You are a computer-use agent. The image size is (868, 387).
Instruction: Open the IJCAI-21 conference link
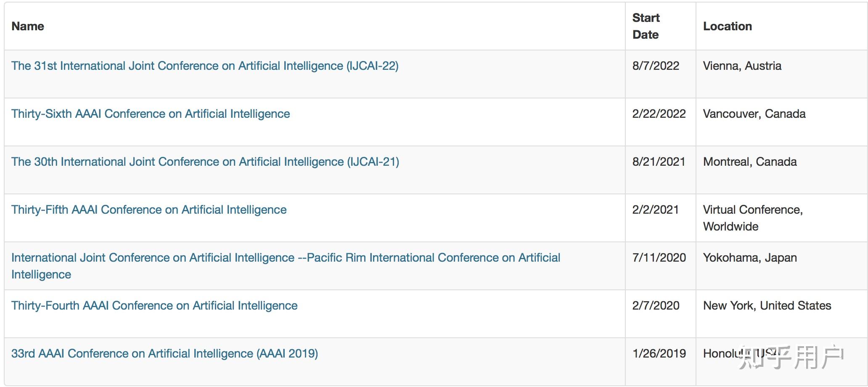tap(205, 162)
